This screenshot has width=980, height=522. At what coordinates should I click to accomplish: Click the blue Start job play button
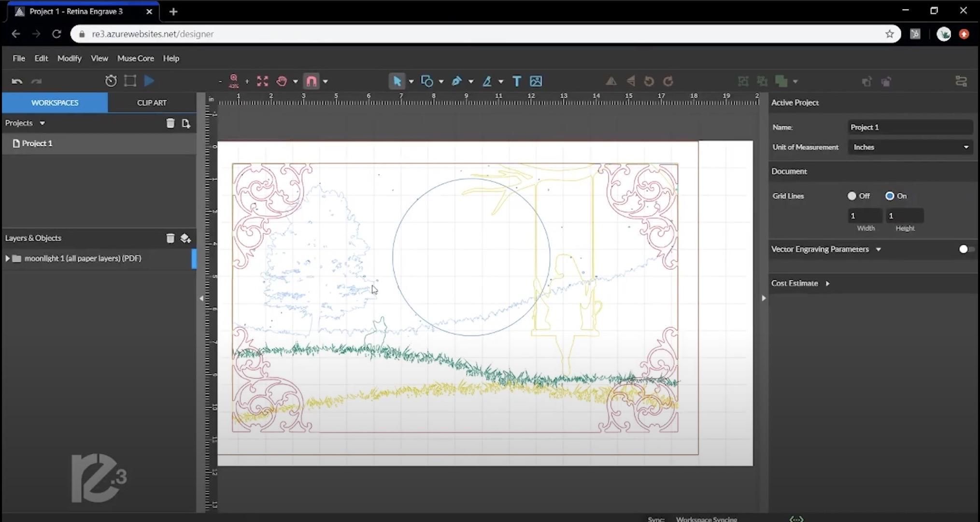click(149, 81)
